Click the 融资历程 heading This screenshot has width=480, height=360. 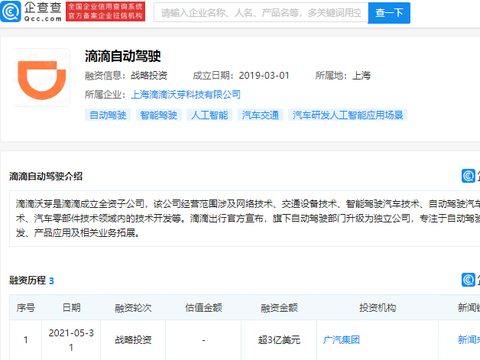coord(27,280)
